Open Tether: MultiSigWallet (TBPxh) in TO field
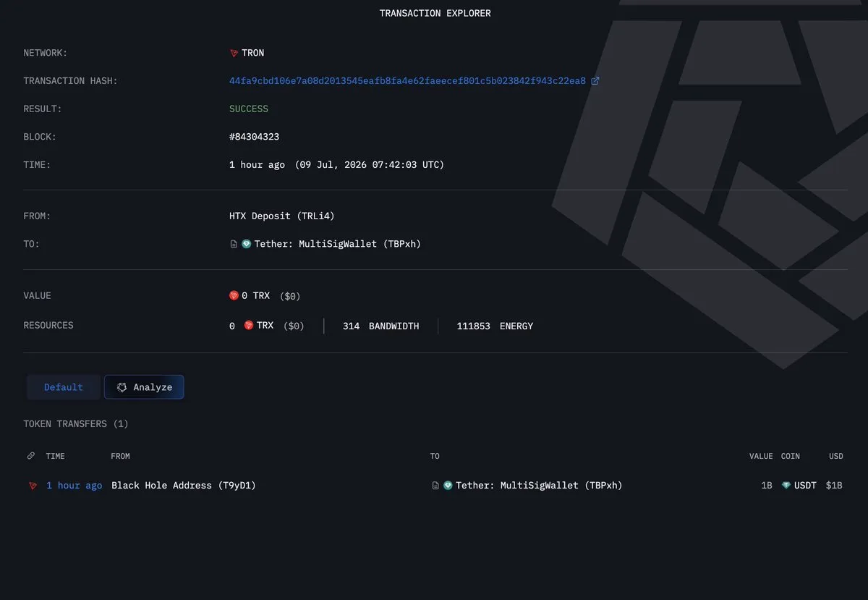Screen dimensions: 868x600 coord(337,244)
